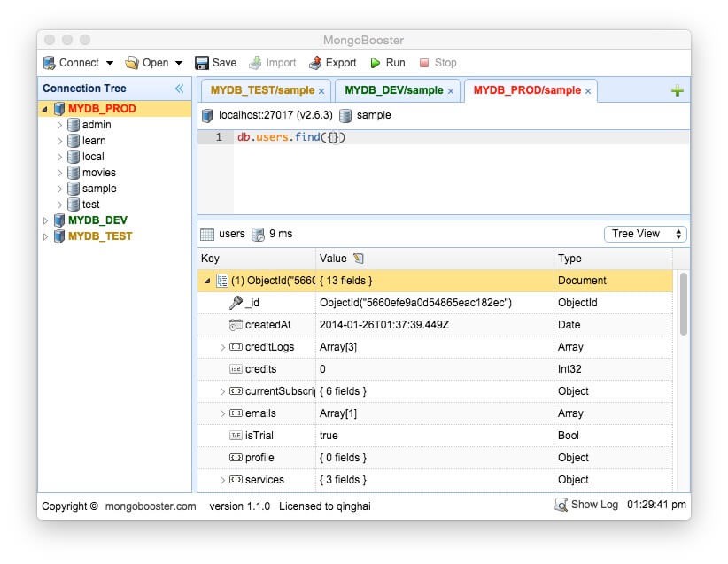Click the Show Log magnifier icon
Viewport: 728px width, 564px height.
561,505
